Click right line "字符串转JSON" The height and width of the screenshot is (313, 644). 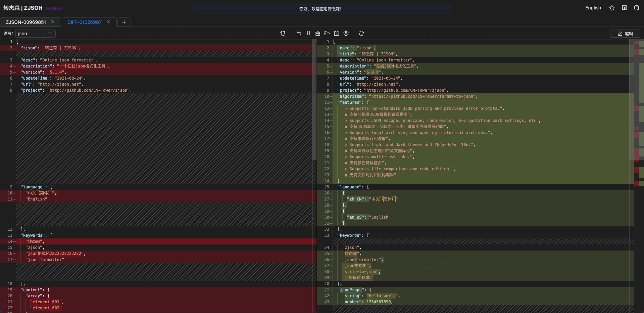click(x=357, y=278)
